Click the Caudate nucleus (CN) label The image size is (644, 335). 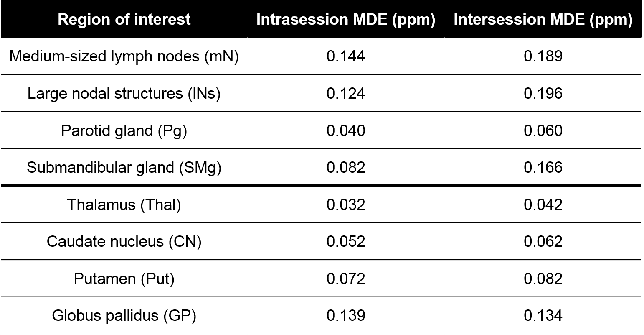(x=124, y=241)
